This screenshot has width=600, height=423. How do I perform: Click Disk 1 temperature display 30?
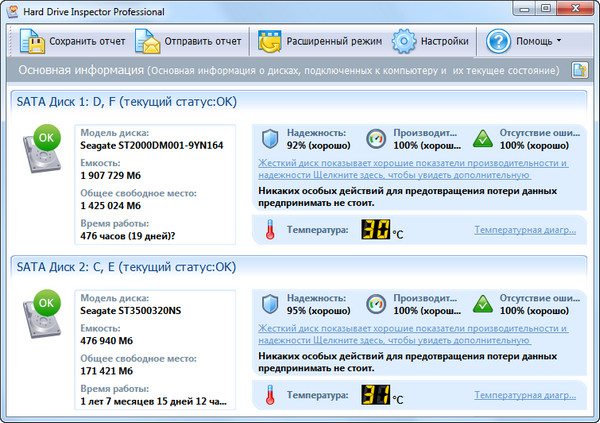click(375, 229)
